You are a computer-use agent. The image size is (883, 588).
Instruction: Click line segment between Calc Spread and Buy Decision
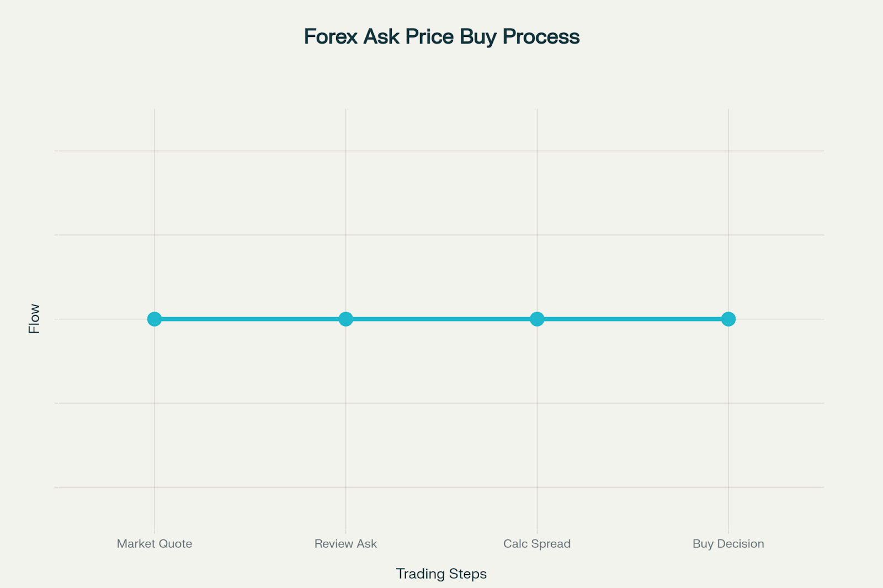pyautogui.click(x=632, y=319)
